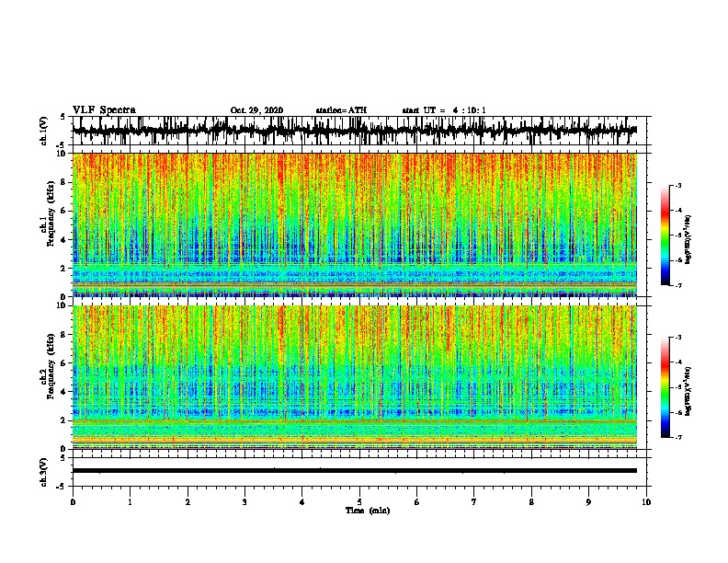The image size is (728, 563).
Task: Click the ch.2 spectrogram colour bar
Action: (x=665, y=387)
